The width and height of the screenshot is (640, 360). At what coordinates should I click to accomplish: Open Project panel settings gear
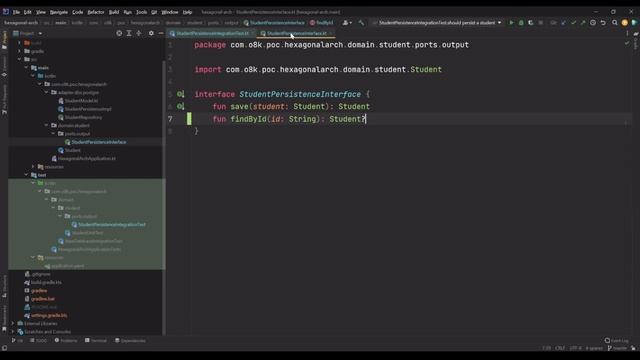click(x=151, y=33)
